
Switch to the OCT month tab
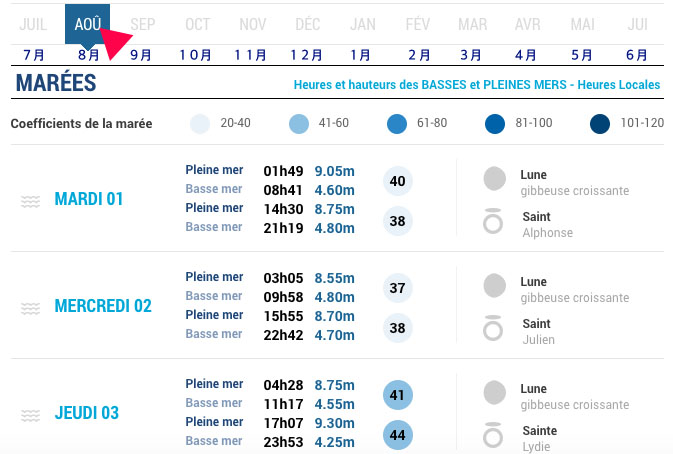198,24
